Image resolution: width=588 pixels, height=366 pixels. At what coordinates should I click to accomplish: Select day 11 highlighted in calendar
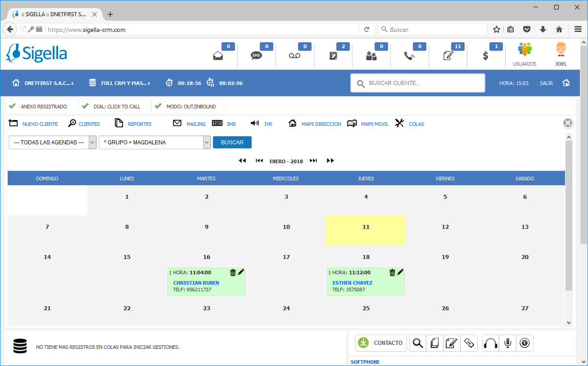click(x=366, y=230)
